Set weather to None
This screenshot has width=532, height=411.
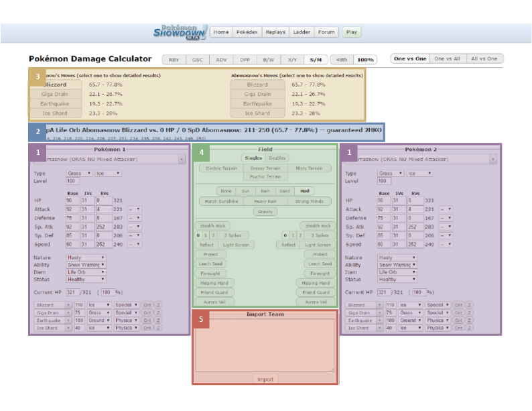coord(226,190)
